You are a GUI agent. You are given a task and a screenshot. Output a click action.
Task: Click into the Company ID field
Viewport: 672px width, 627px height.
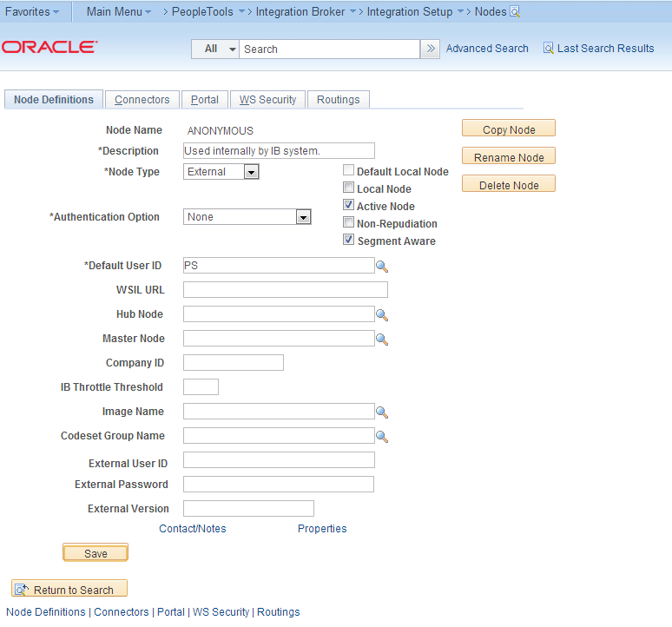234,363
